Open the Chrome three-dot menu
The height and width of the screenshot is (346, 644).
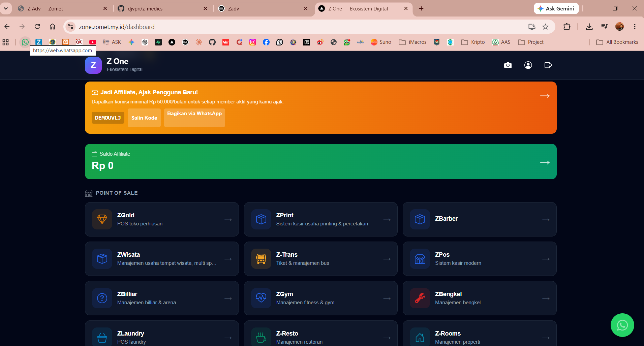(635, 27)
